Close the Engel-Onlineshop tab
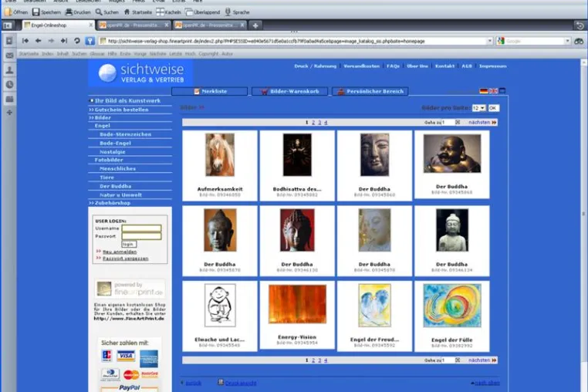This screenshot has width=588, height=392. pyautogui.click(x=91, y=25)
